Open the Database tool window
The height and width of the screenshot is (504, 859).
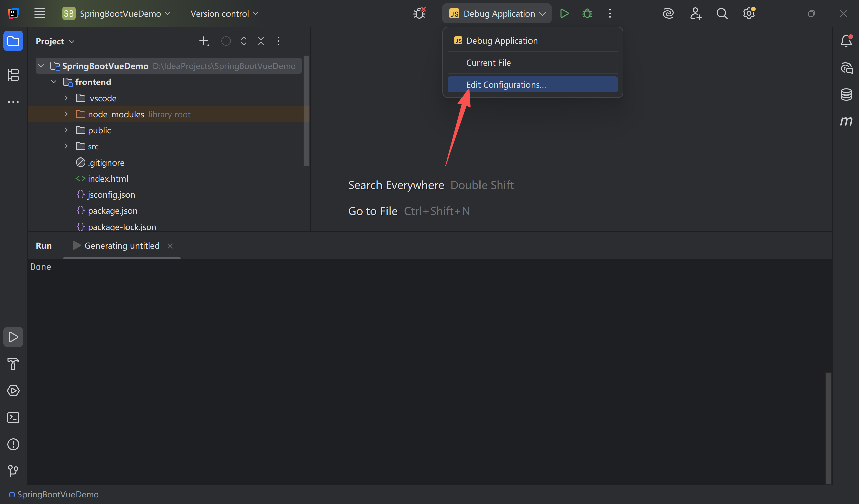[x=846, y=94]
